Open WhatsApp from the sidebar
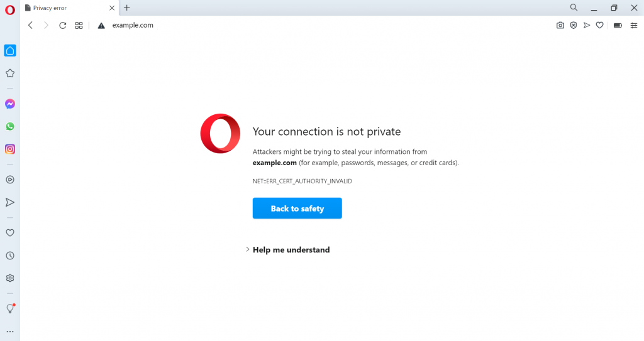644x341 pixels. click(10, 126)
